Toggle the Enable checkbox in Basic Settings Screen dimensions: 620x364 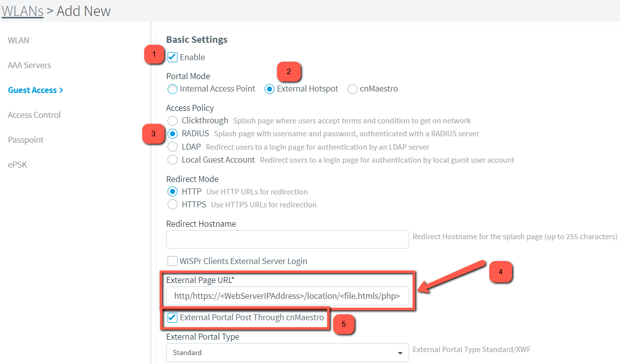173,57
